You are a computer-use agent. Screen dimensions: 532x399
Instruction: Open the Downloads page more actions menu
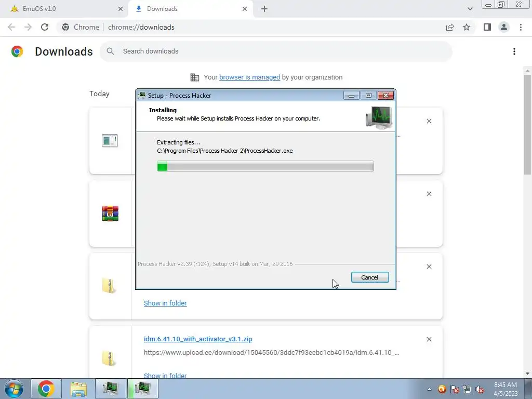tap(514, 51)
